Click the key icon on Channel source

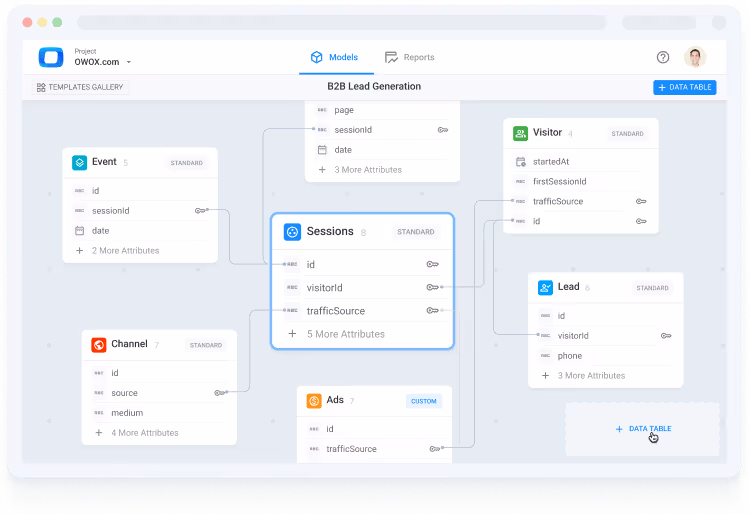pyautogui.click(x=219, y=393)
